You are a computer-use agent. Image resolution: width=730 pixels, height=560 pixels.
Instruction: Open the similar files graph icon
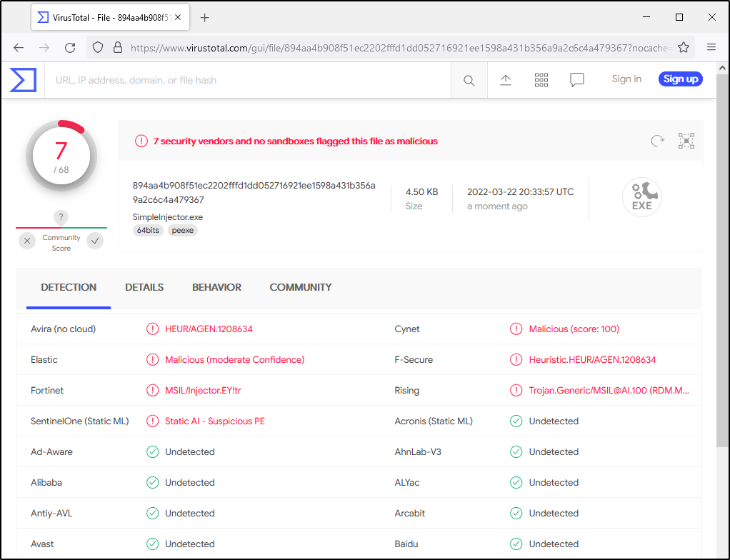pos(686,141)
